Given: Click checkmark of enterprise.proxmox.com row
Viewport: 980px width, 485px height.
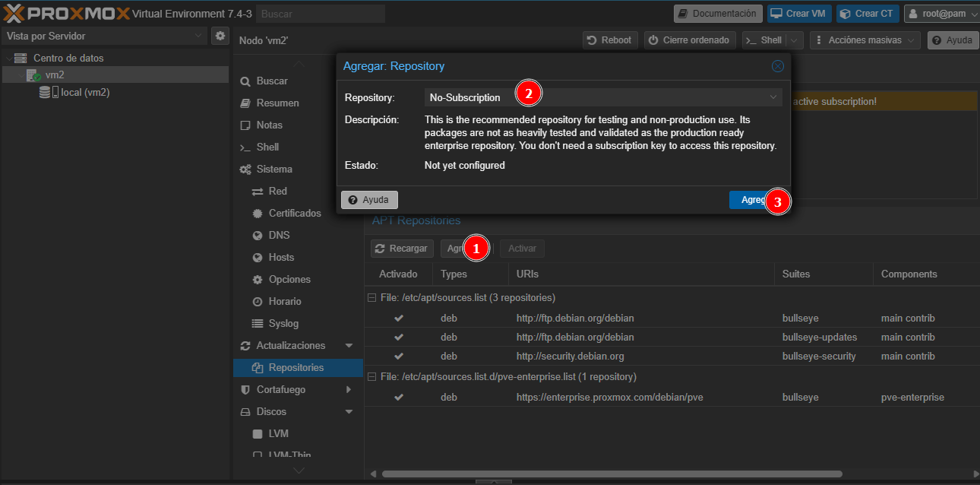Looking at the screenshot, I should click(399, 397).
